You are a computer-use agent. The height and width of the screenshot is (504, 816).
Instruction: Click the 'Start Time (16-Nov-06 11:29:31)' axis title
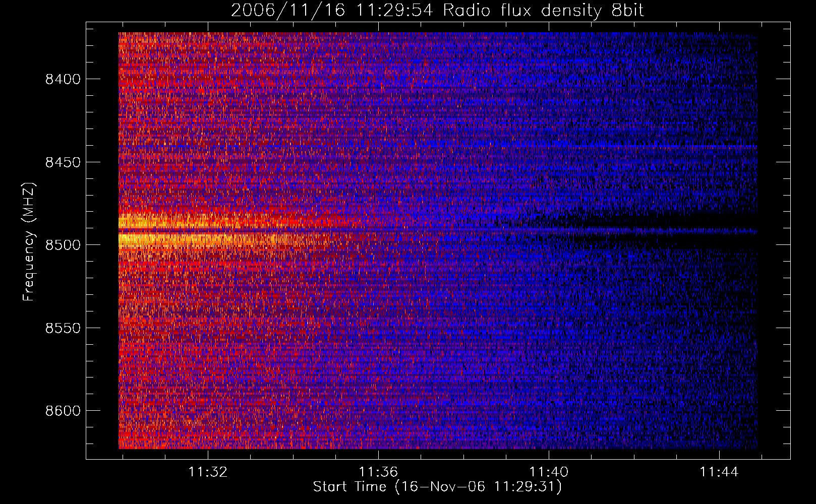click(x=437, y=487)
